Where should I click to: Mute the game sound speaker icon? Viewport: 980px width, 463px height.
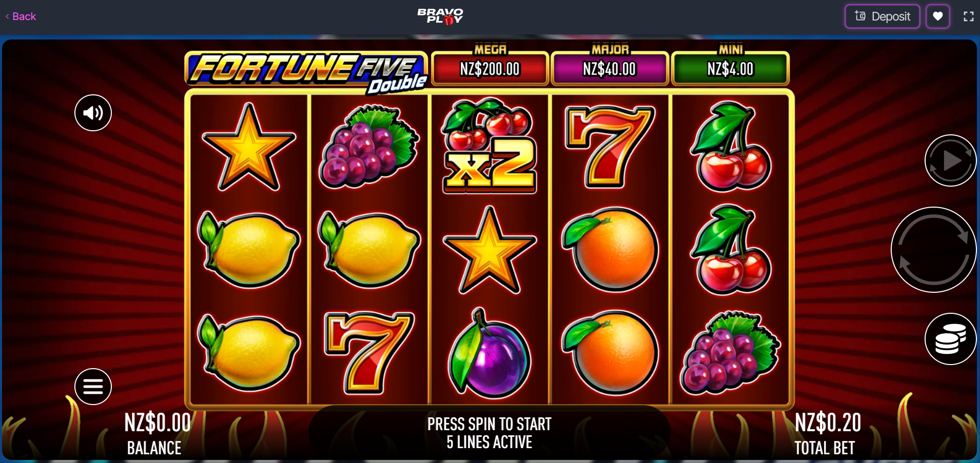[93, 113]
